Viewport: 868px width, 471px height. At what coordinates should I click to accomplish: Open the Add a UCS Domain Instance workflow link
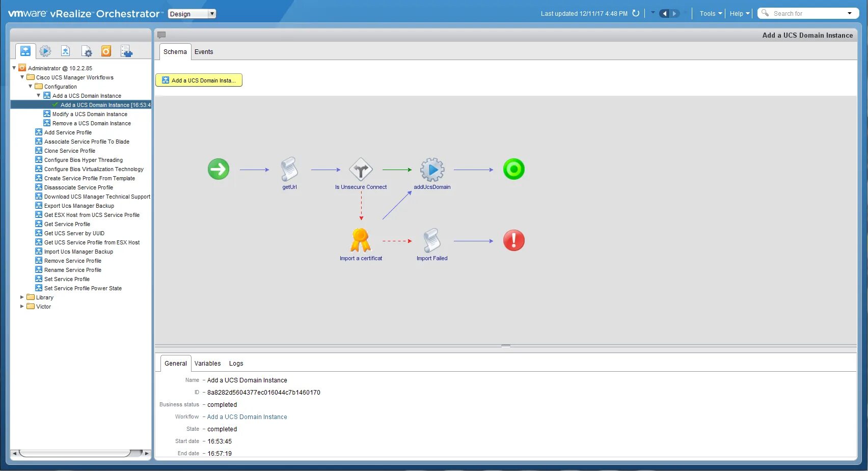coord(247,417)
